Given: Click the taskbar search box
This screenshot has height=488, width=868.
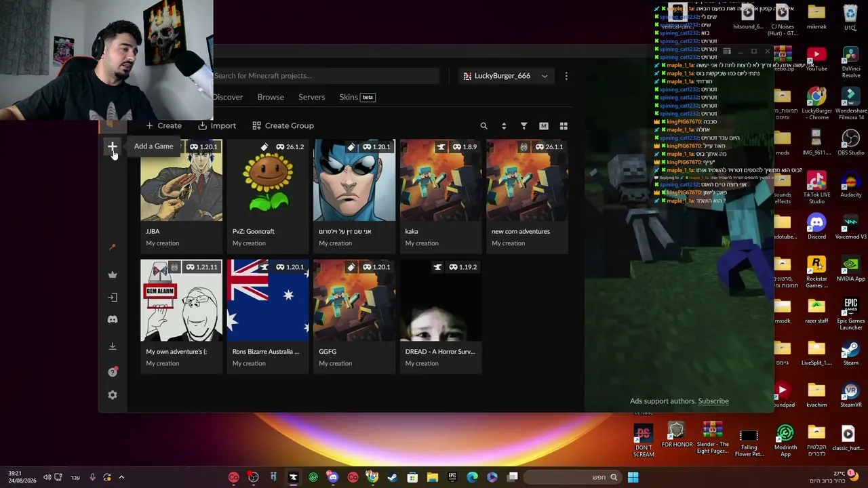Looking at the screenshot, I should pyautogui.click(x=571, y=478).
